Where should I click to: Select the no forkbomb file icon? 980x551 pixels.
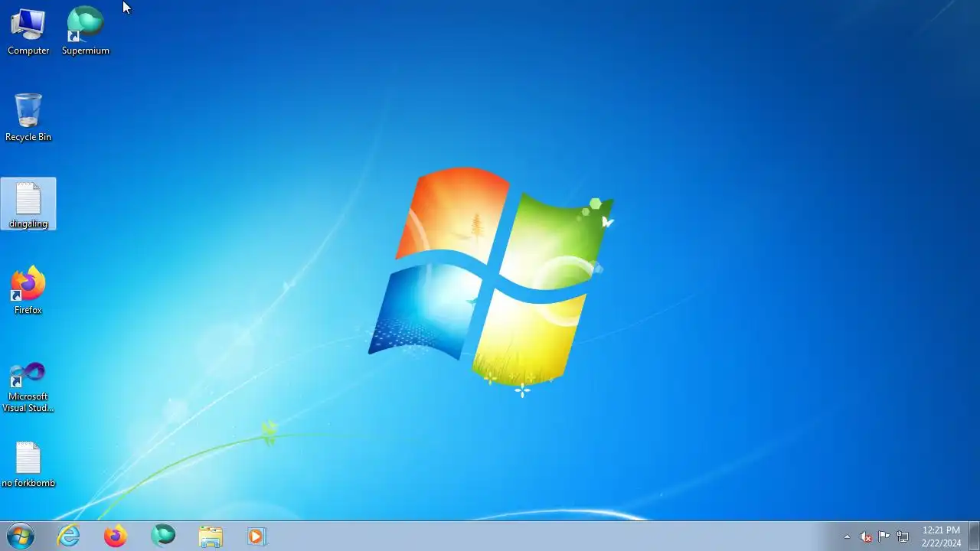click(x=28, y=465)
